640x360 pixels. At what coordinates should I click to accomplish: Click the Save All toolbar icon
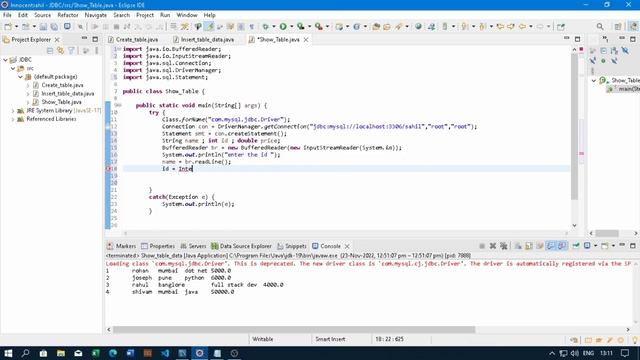coord(54,27)
